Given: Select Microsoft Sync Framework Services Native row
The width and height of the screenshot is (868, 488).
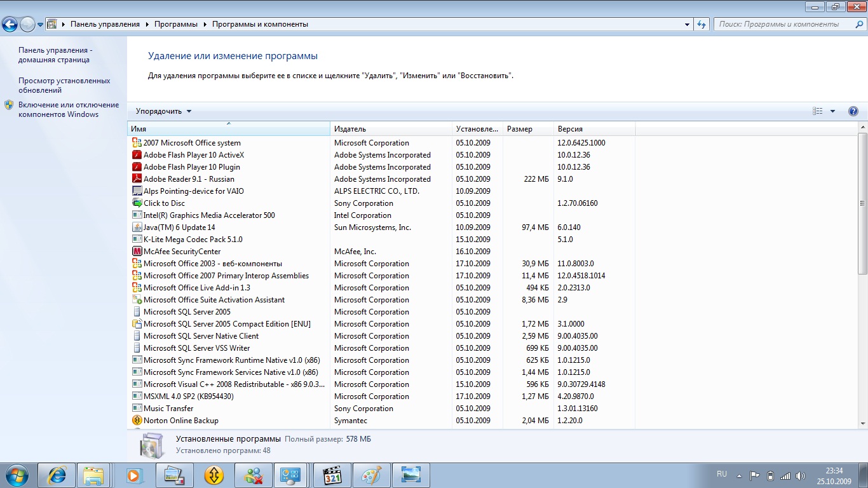Looking at the screenshot, I should click(x=383, y=372).
